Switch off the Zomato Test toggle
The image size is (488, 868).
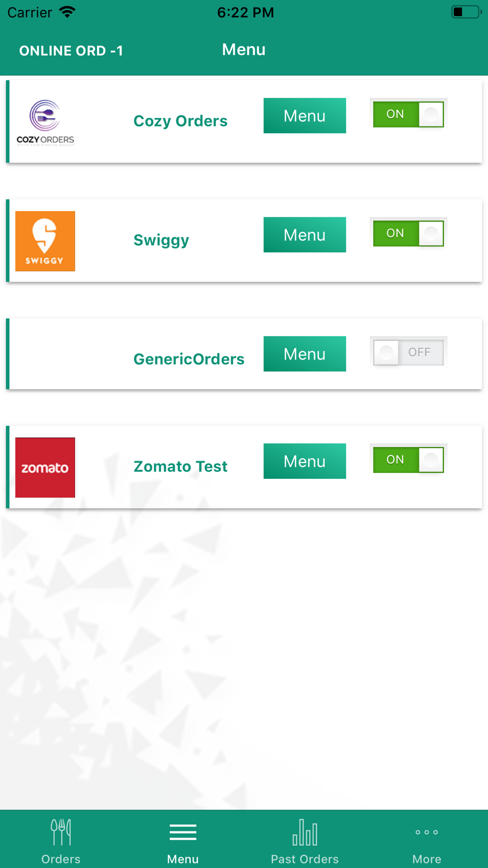point(408,460)
